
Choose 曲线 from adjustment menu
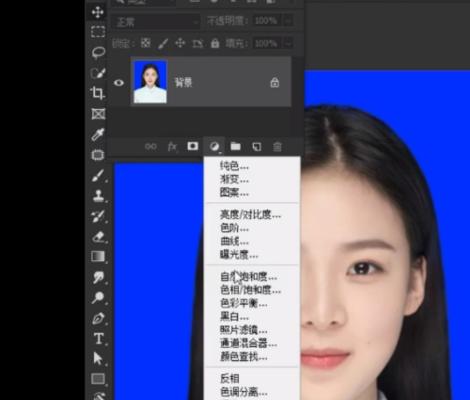click(234, 241)
